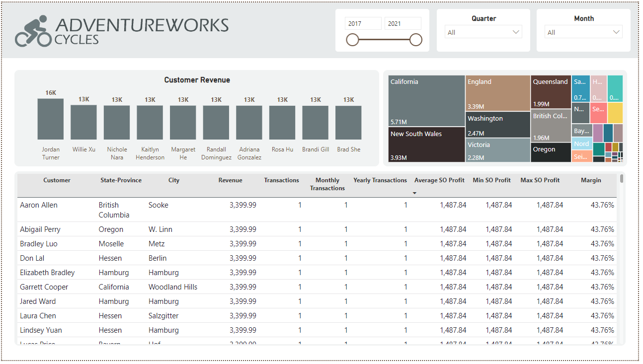This screenshot has width=643, height=364.
Task: Sort by the Max SO Profit header
Action: click(540, 180)
